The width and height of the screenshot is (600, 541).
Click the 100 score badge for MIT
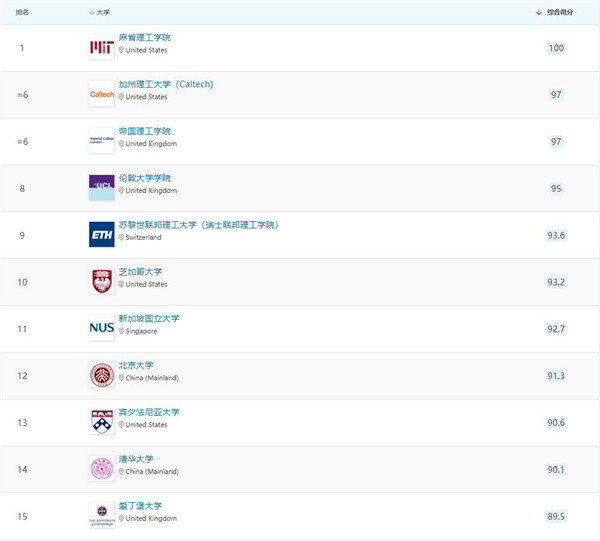coord(556,48)
